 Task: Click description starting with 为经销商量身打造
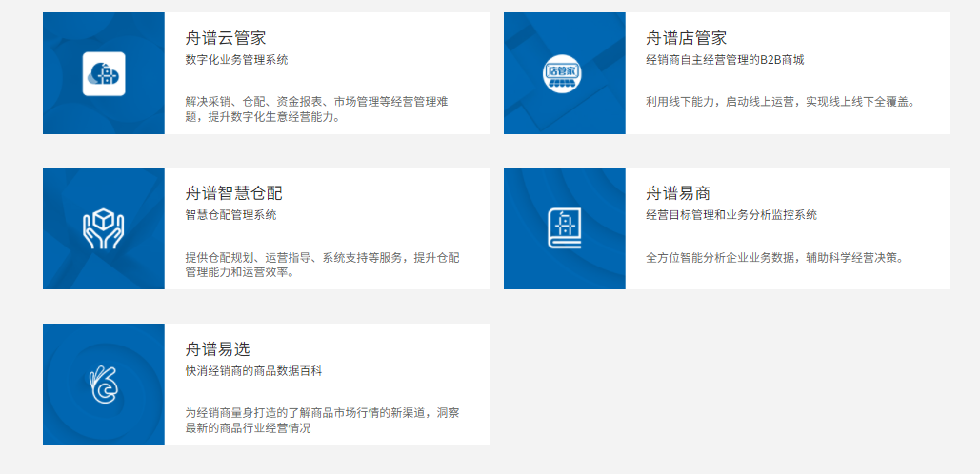click(323, 421)
